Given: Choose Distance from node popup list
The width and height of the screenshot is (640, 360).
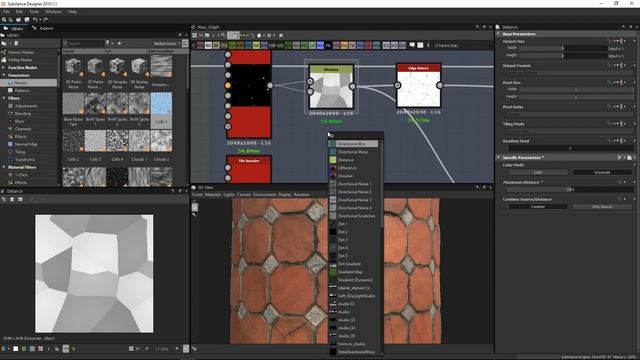Looking at the screenshot, I should tap(353, 160).
